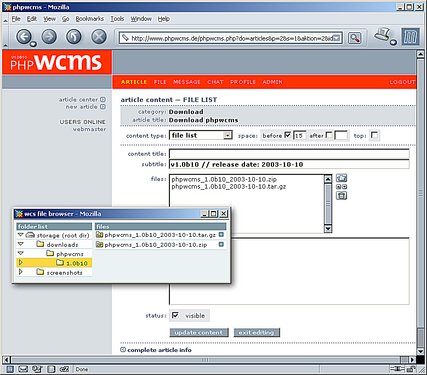The height and width of the screenshot is (375, 427).
Task: Open Mail from the status bar envelope icon
Action: [23, 369]
